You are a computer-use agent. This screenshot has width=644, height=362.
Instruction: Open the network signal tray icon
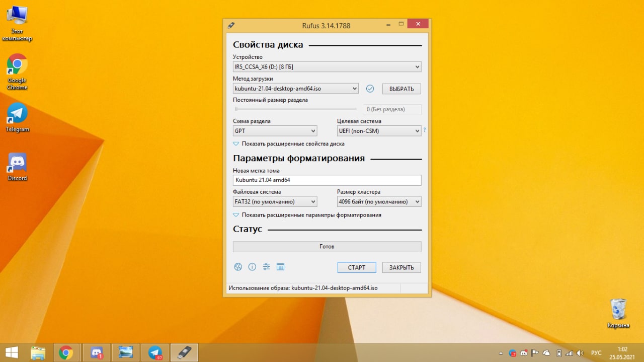[569, 353]
